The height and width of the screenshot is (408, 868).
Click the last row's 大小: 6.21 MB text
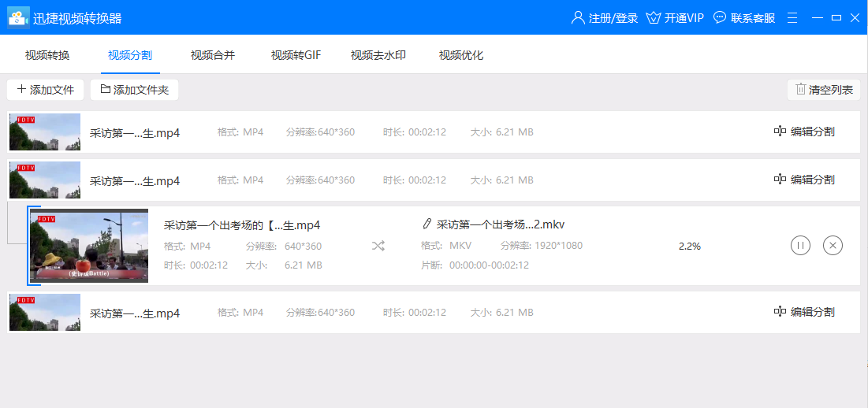[502, 313]
